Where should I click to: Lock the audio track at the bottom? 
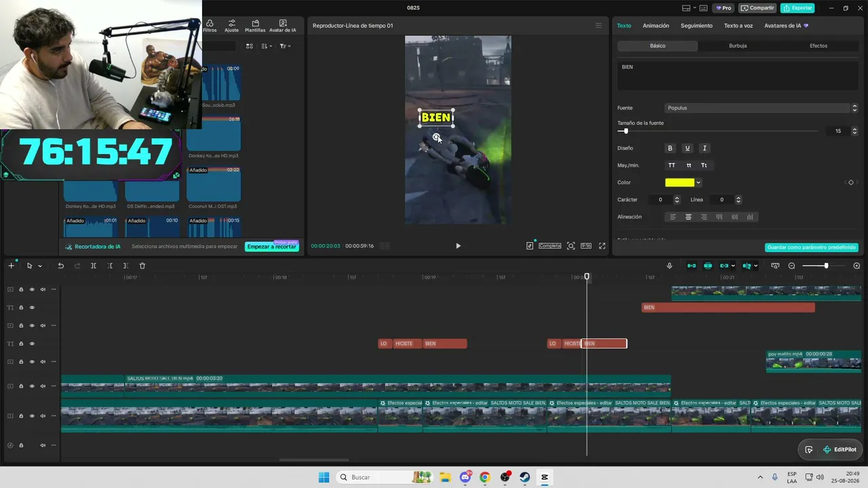pyautogui.click(x=21, y=445)
